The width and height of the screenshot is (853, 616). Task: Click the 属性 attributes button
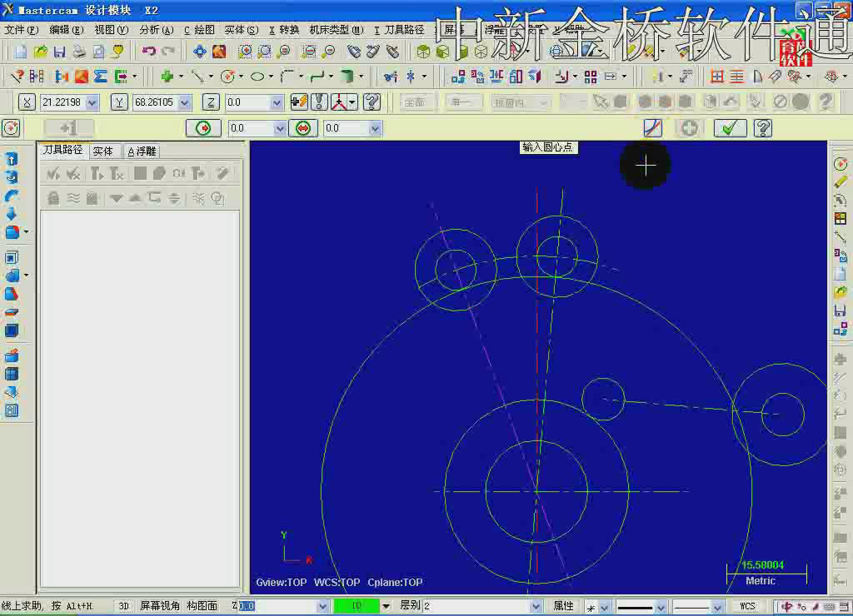point(563,606)
